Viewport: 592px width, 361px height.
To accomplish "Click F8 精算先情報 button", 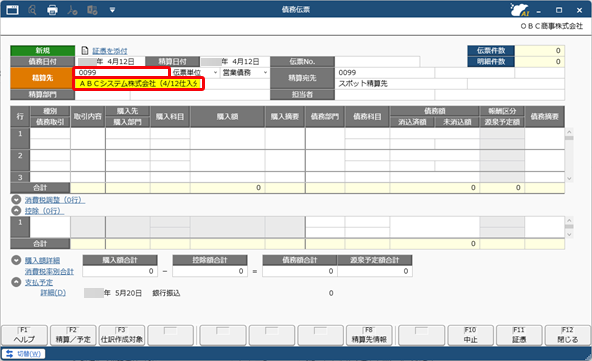I will [x=369, y=335].
